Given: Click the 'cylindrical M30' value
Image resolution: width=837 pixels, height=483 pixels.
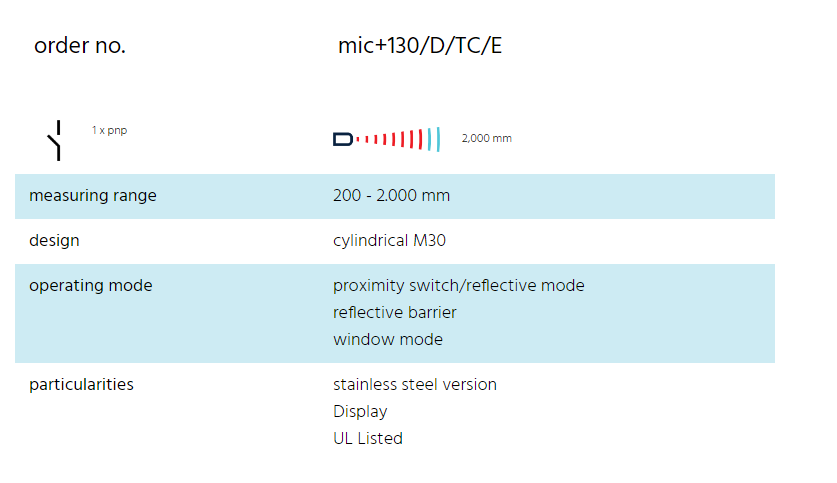Looking at the screenshot, I should point(389,241).
